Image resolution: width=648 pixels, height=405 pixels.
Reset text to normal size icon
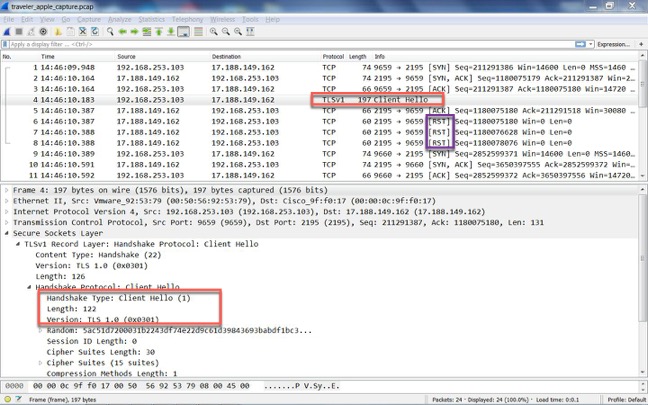tap(238, 32)
